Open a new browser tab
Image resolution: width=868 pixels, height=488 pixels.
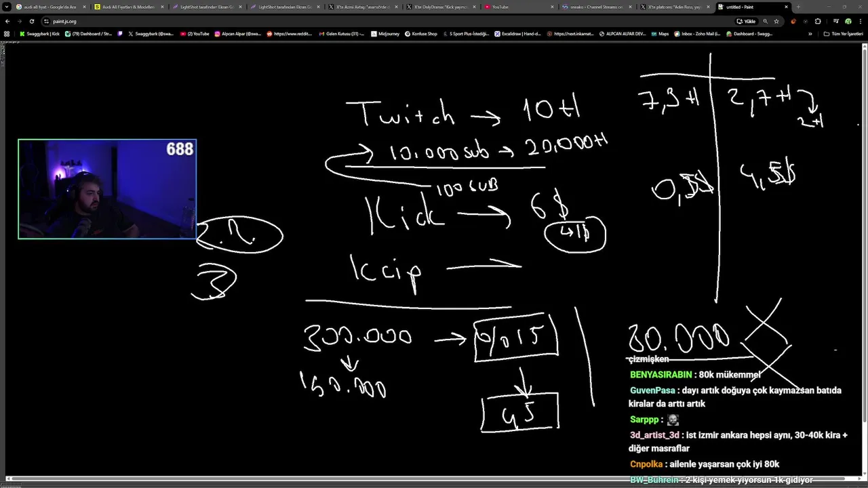click(798, 7)
